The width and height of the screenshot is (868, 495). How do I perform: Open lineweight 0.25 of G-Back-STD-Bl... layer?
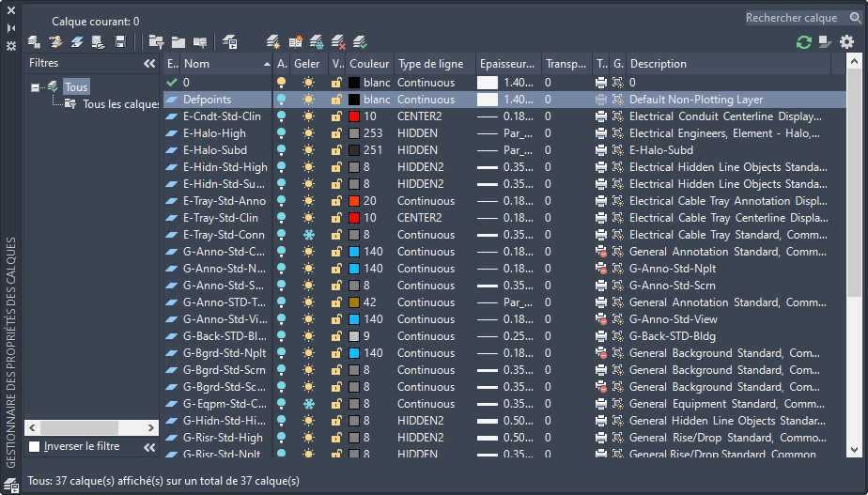[x=505, y=336]
